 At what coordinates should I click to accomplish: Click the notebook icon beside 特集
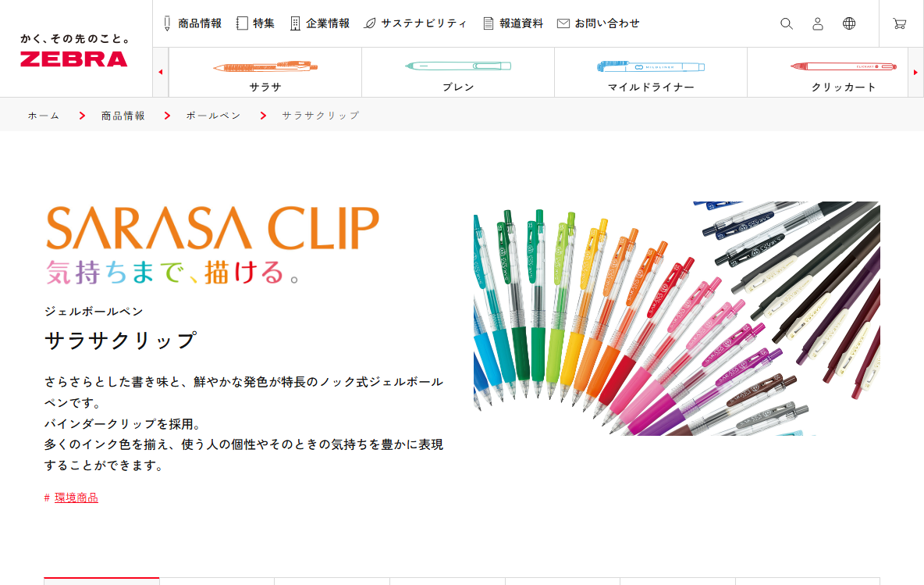coord(242,23)
